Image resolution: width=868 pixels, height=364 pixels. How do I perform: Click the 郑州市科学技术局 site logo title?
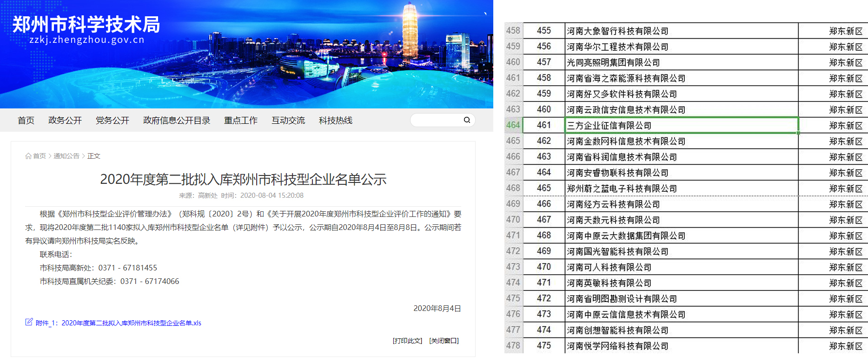(x=86, y=24)
